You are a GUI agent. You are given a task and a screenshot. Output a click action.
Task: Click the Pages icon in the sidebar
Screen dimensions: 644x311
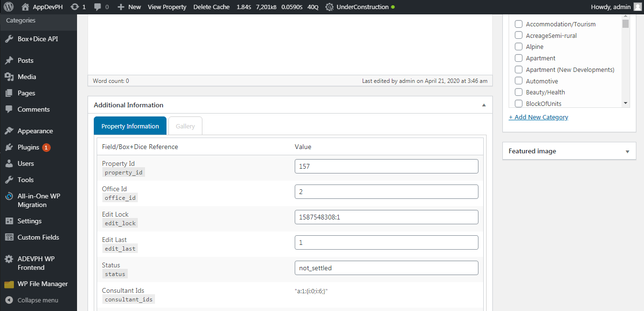pyautogui.click(x=9, y=93)
